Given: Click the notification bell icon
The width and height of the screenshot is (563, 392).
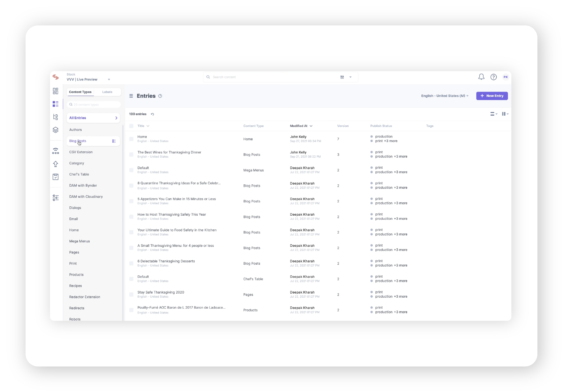Looking at the screenshot, I should click(x=481, y=77).
